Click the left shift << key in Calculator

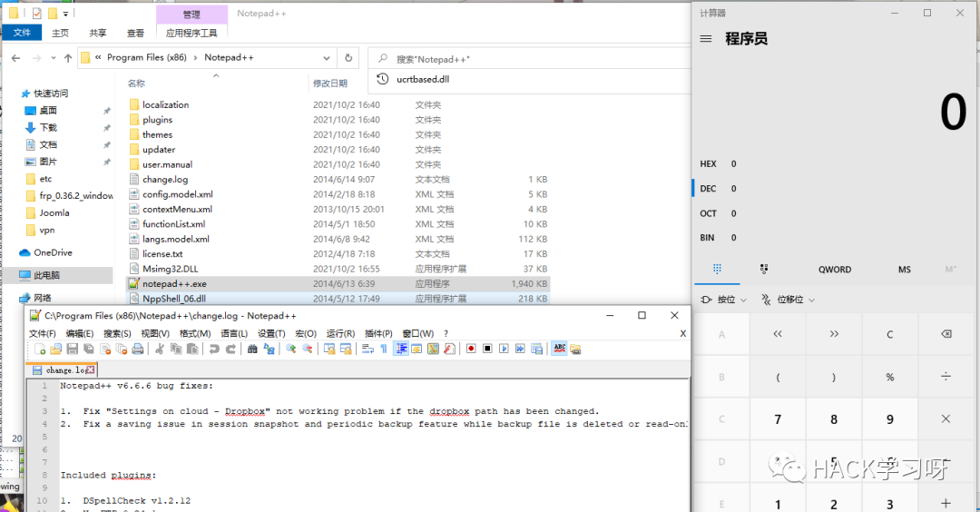[x=779, y=334]
